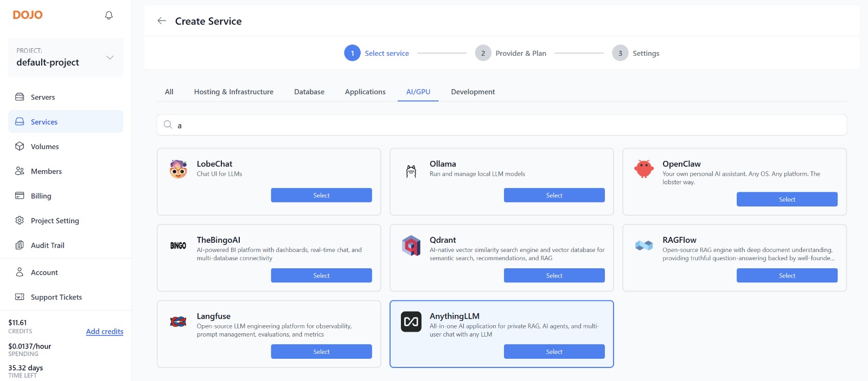Open Audit Trail in sidebar
The image size is (868, 381).
66,245
